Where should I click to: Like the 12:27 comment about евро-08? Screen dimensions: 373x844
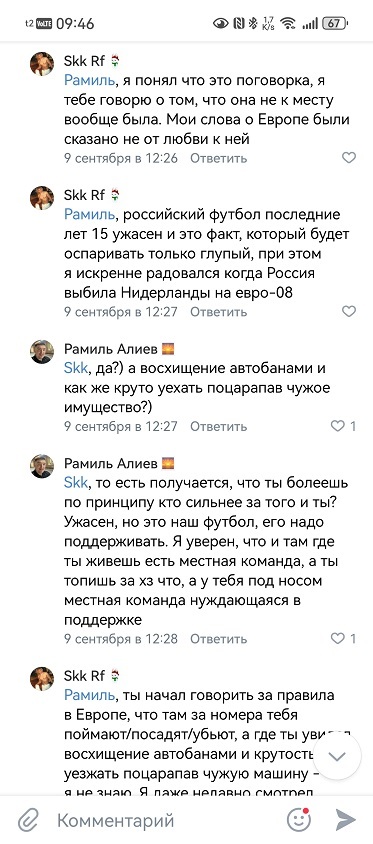click(x=349, y=311)
